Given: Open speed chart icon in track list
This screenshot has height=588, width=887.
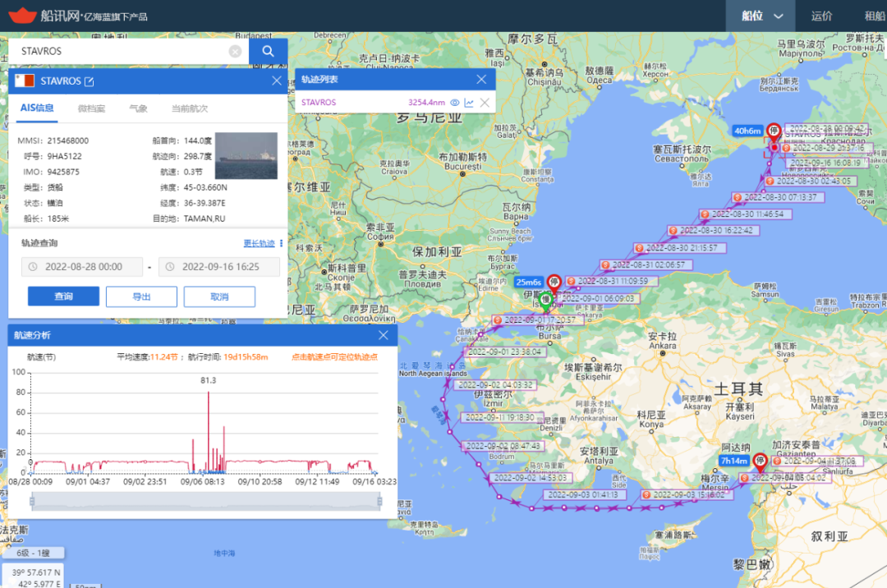Looking at the screenshot, I should 469,103.
